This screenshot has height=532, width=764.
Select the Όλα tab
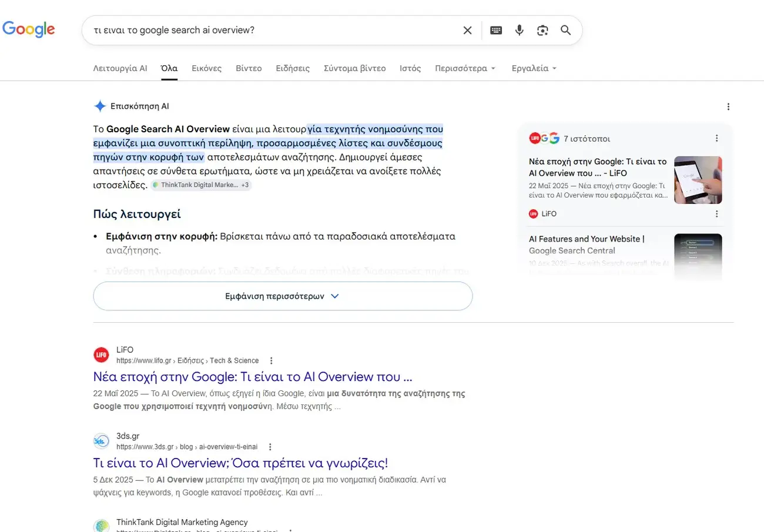(169, 68)
